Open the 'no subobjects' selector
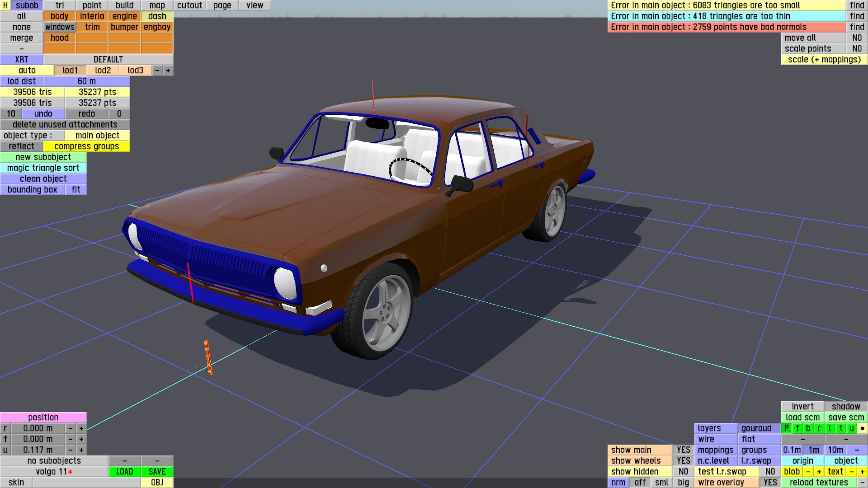Screen dimensions: 868x488 click(x=54, y=461)
